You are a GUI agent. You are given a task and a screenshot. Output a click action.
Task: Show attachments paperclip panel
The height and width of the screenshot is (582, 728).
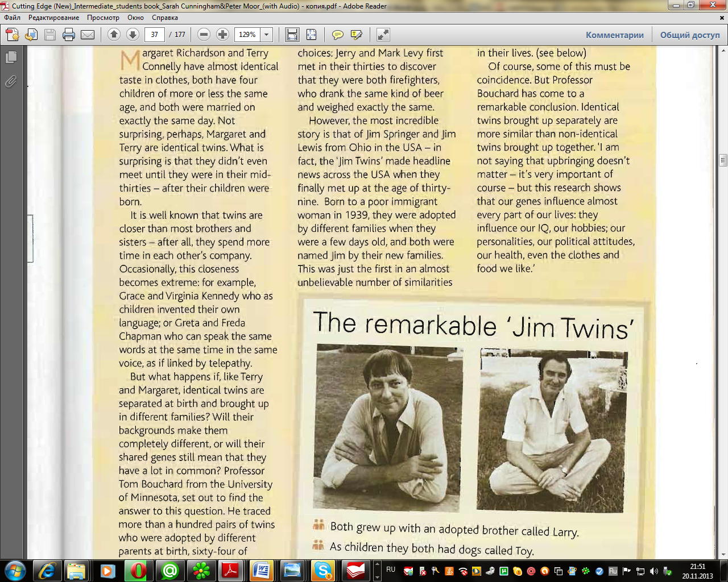click(x=11, y=82)
